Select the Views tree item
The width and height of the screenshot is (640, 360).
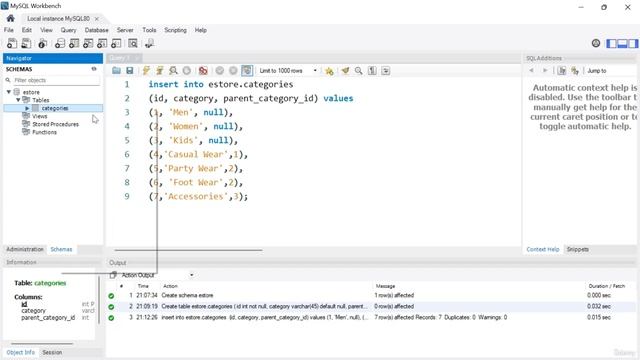pos(40,116)
